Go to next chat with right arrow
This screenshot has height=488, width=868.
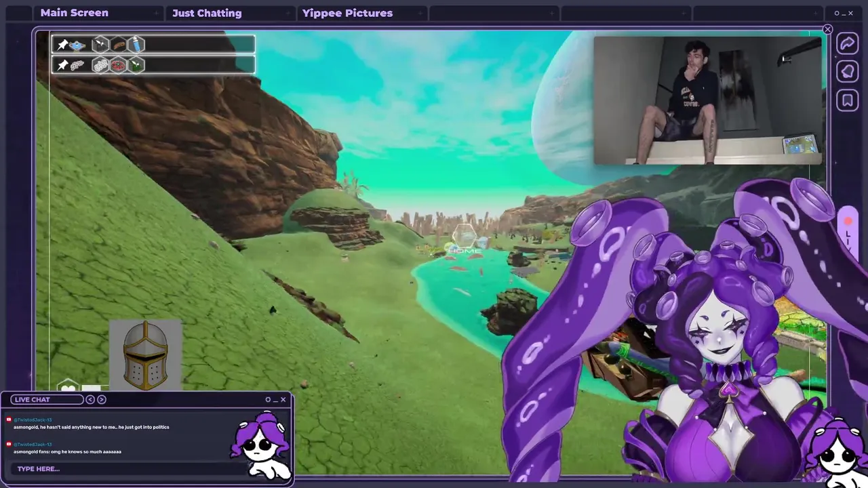(x=102, y=399)
